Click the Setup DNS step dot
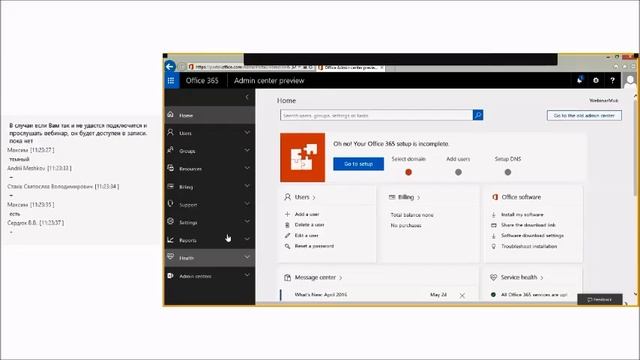The height and width of the screenshot is (360, 640). [508, 172]
